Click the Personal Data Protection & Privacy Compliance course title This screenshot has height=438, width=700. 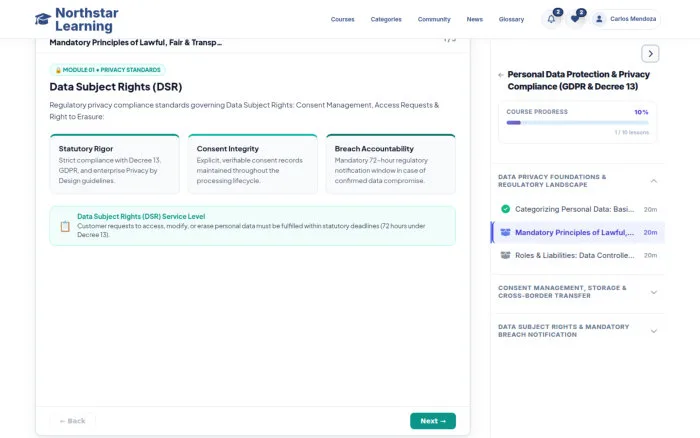578,80
